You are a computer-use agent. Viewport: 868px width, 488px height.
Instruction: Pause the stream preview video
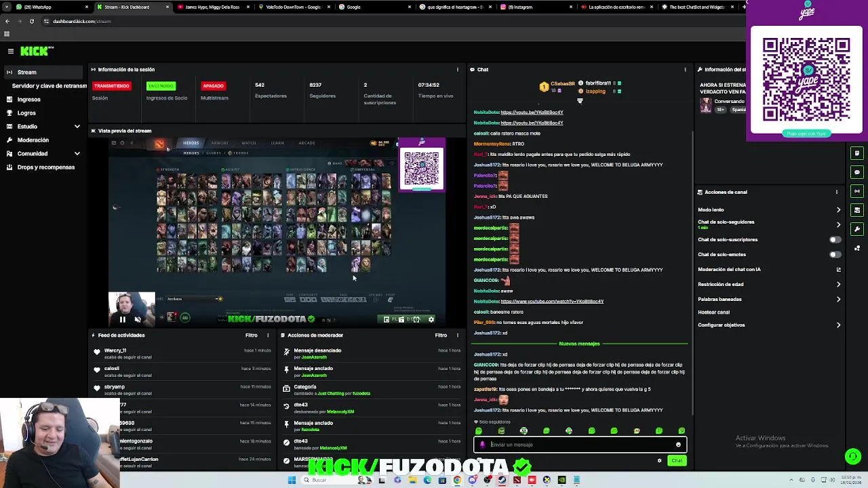pyautogui.click(x=123, y=319)
